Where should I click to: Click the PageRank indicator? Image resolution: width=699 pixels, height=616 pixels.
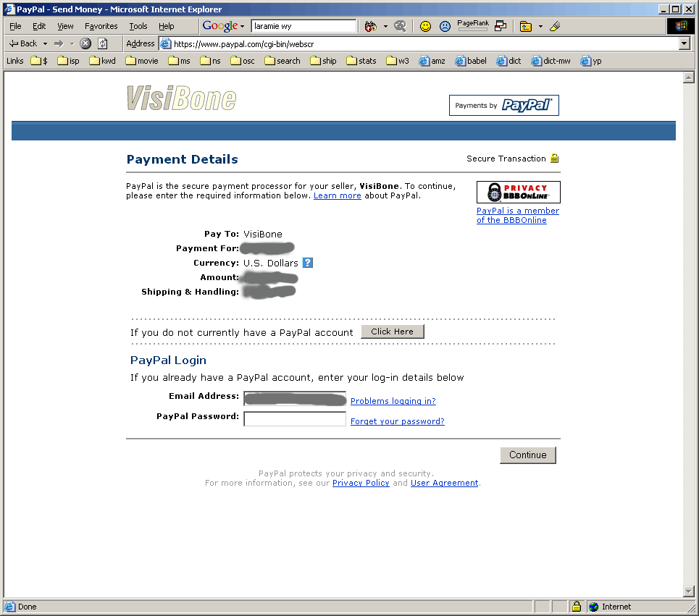tap(473, 25)
